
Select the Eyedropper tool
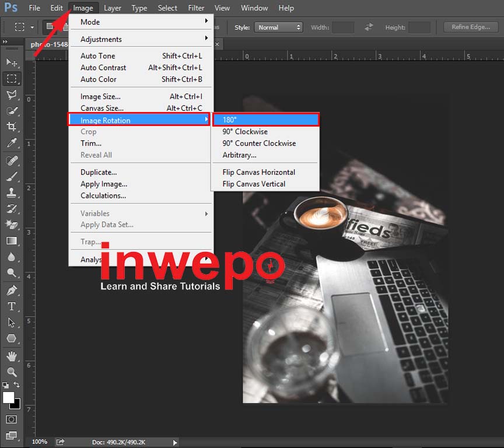(x=12, y=143)
